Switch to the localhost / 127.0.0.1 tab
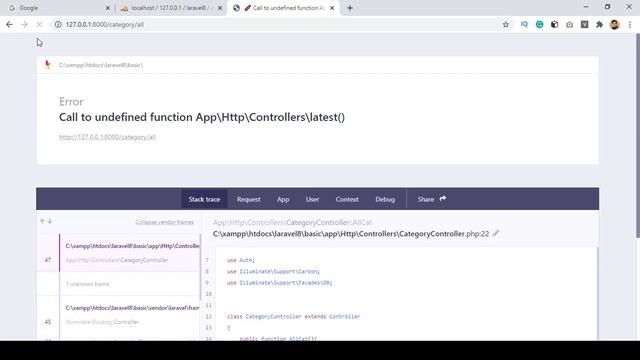Image resolution: width=640 pixels, height=360 pixels. point(171,8)
